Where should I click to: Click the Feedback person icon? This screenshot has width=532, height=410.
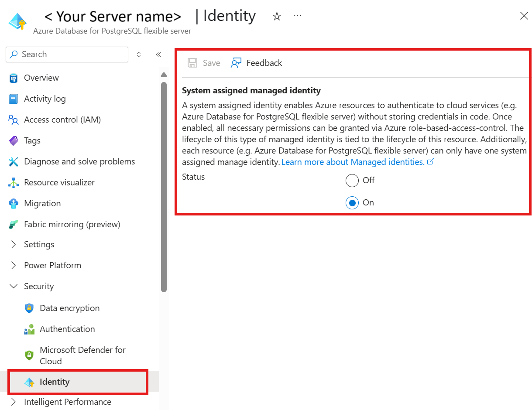pyautogui.click(x=236, y=63)
